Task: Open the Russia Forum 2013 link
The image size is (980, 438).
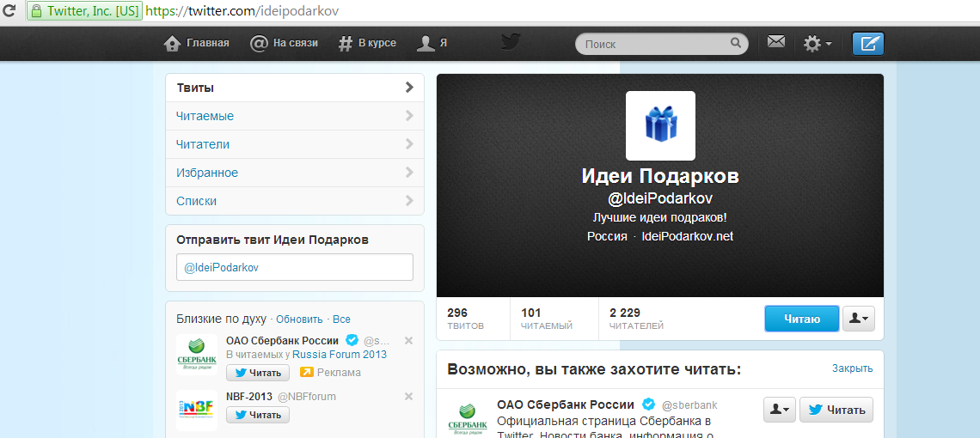Action: (340, 355)
